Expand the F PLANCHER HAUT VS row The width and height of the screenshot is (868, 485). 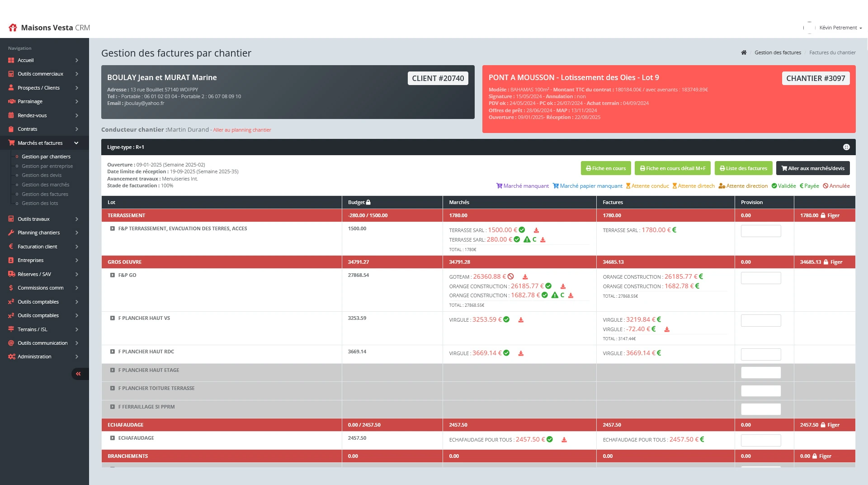113,318
